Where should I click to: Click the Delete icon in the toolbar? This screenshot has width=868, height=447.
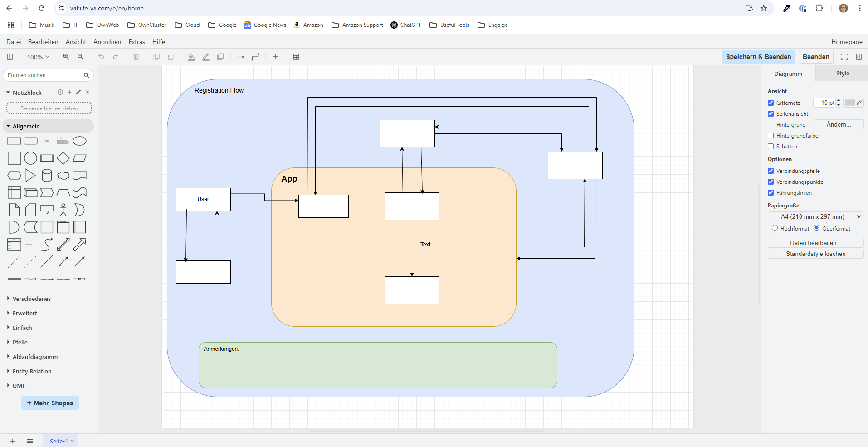point(136,57)
